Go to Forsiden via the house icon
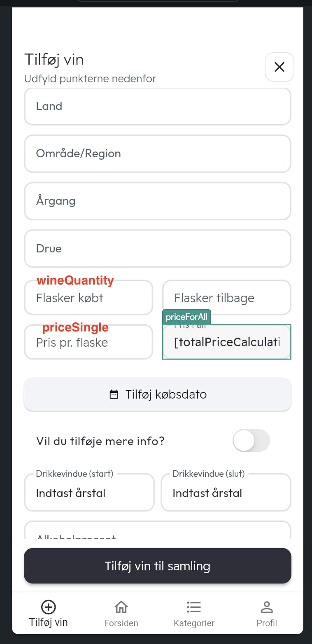Screen dimensions: 312x644 (x=121, y=607)
